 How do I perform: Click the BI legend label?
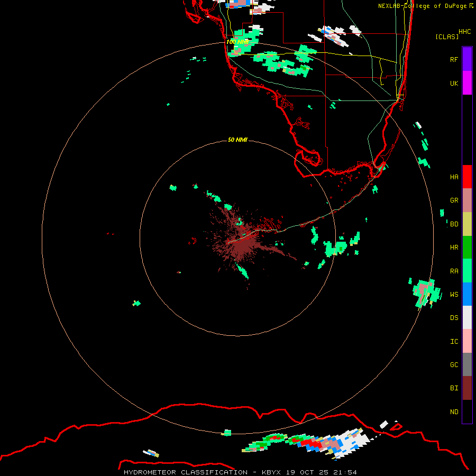tap(454, 388)
